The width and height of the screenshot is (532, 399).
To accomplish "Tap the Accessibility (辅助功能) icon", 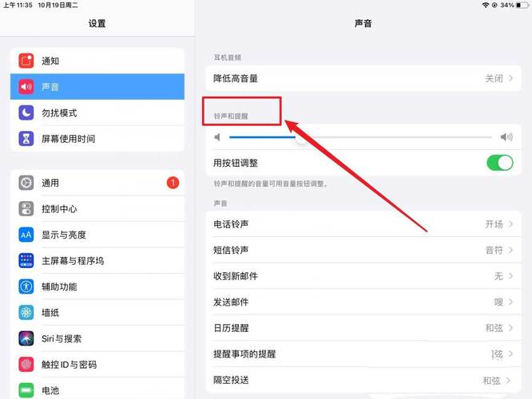I will coord(26,286).
